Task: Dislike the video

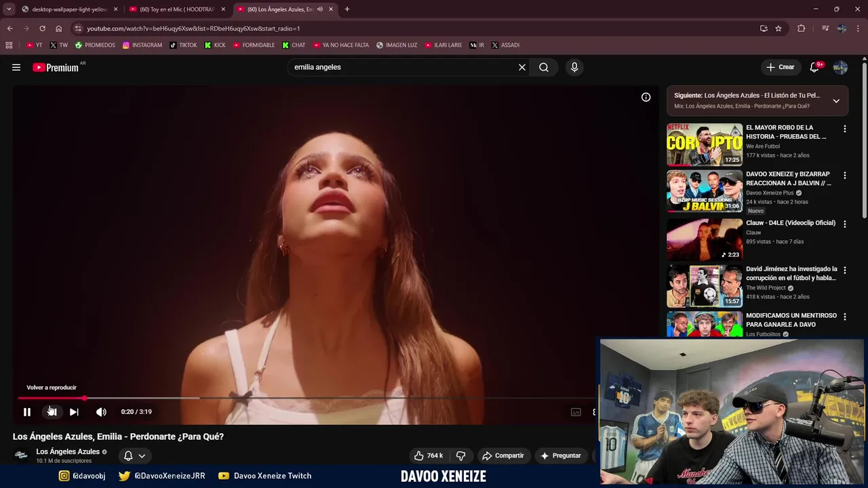Action: (461, 455)
